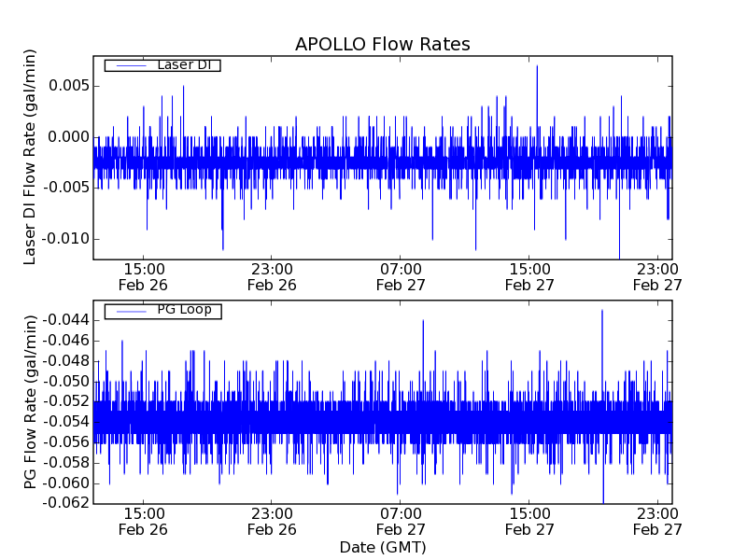Screen dimensions: 747x560
Task: Click '23:00 Feb 26' label under bottom plot
Action: [272, 522]
